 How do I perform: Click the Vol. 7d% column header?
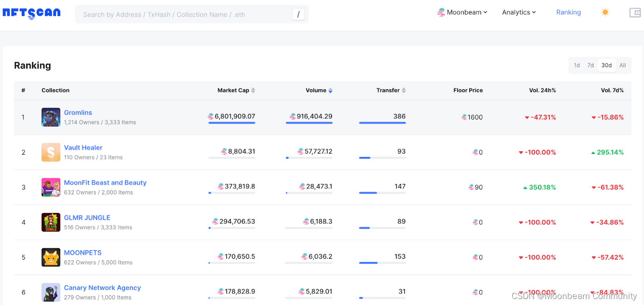[x=612, y=90]
